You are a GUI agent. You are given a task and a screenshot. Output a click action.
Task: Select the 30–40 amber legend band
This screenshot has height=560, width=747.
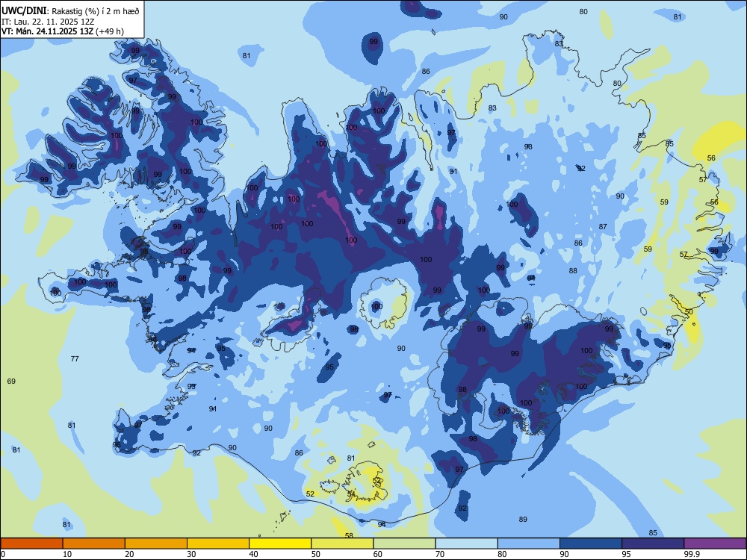218,544
